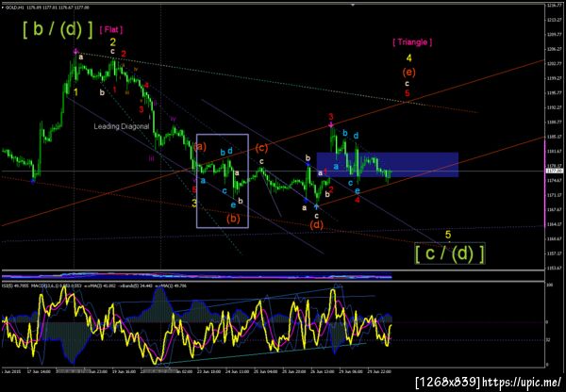Click the '17 Jun 14:00' date on the time axis
The width and height of the screenshot is (566, 392).
(x=39, y=371)
